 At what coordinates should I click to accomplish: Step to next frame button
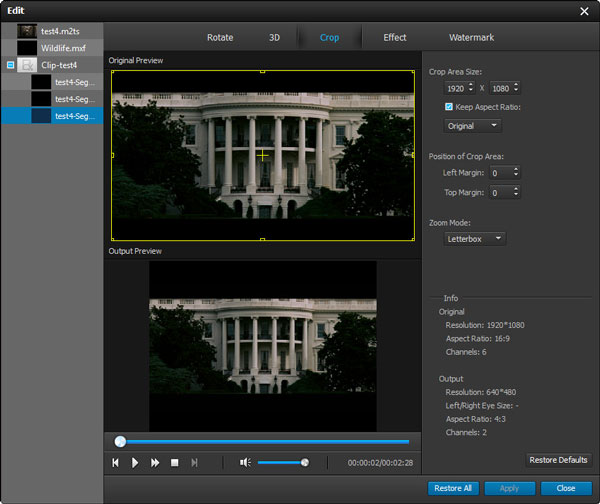(x=194, y=463)
